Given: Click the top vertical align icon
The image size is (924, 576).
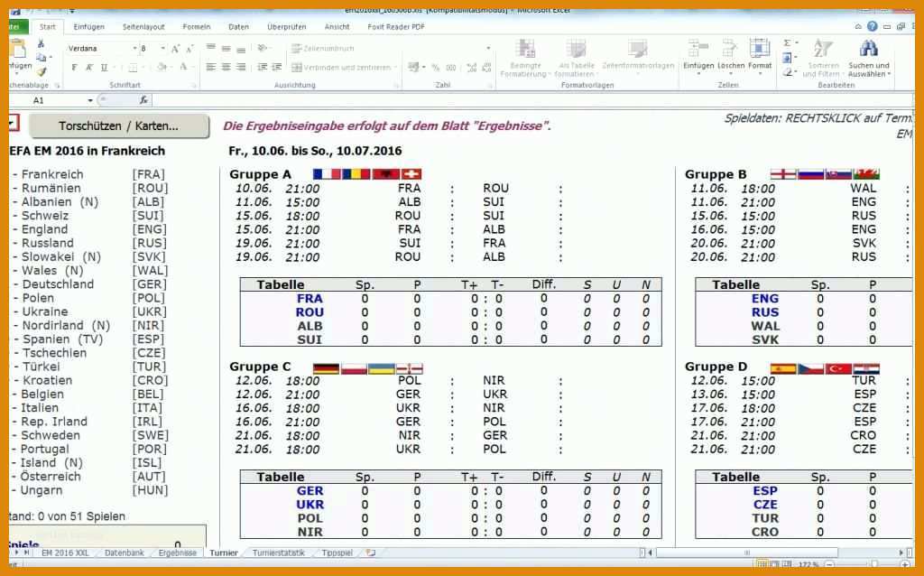Looking at the screenshot, I should coord(210,48).
